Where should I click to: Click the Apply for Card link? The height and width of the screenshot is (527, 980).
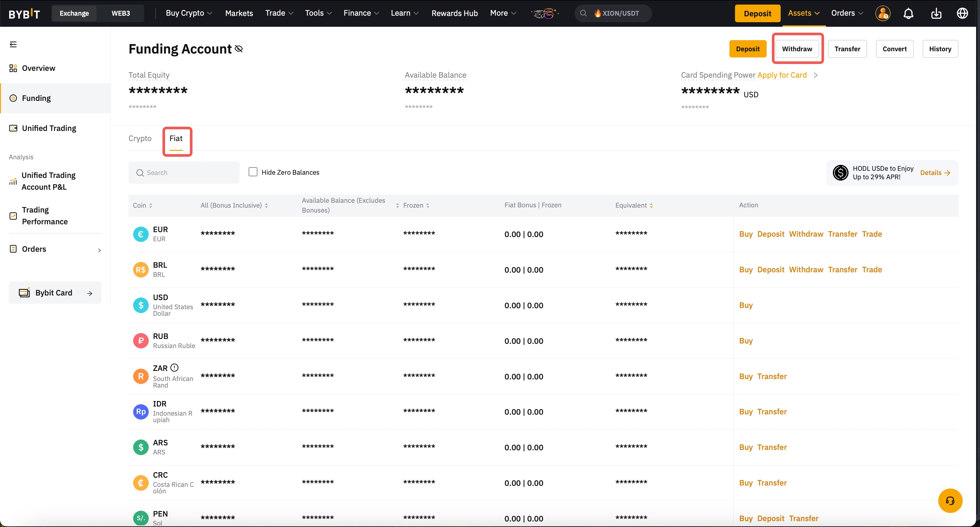pos(782,75)
